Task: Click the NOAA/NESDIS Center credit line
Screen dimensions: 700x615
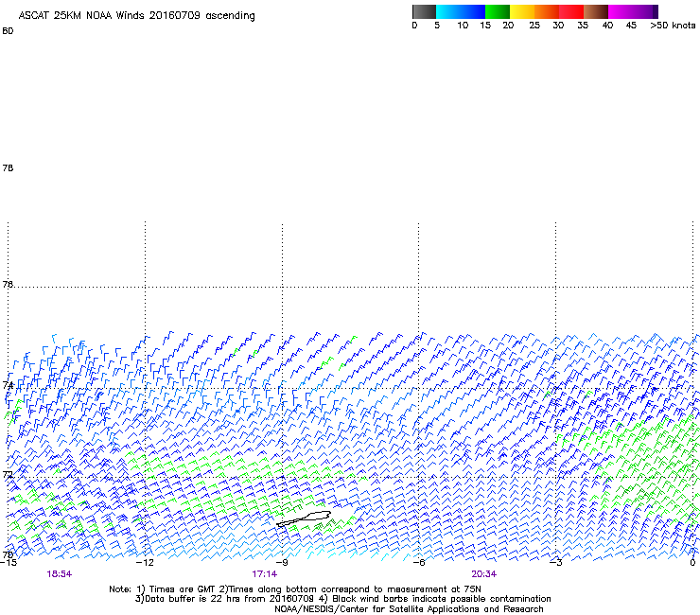Action: pyautogui.click(x=409, y=609)
